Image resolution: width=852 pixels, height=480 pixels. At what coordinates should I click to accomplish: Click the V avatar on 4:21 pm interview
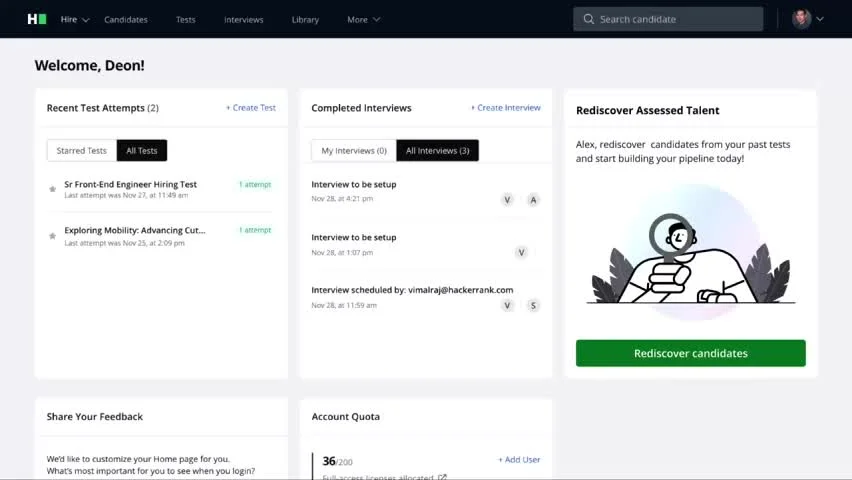[x=507, y=200]
